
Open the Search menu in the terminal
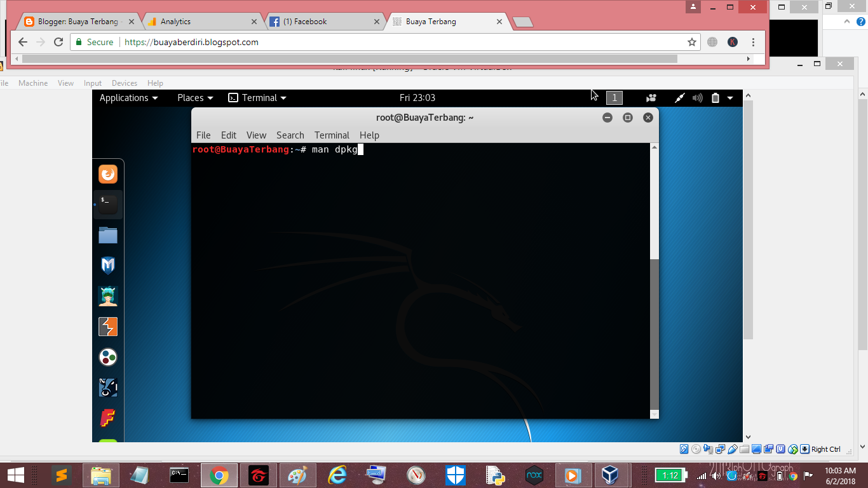tap(290, 135)
